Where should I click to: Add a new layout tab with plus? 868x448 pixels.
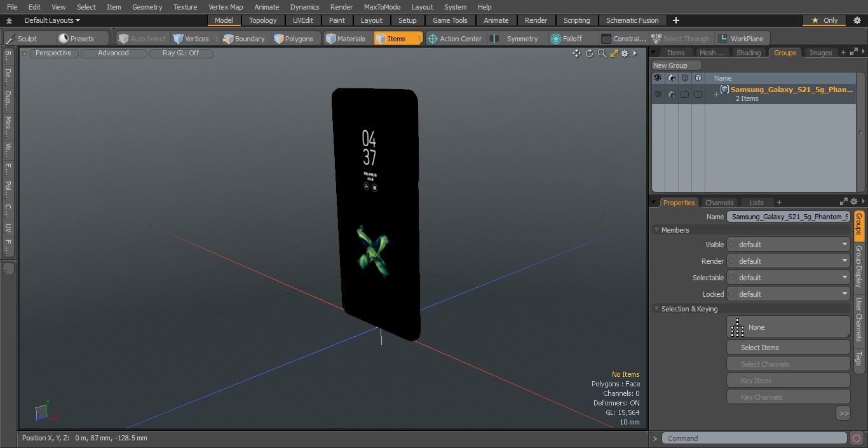(x=675, y=20)
